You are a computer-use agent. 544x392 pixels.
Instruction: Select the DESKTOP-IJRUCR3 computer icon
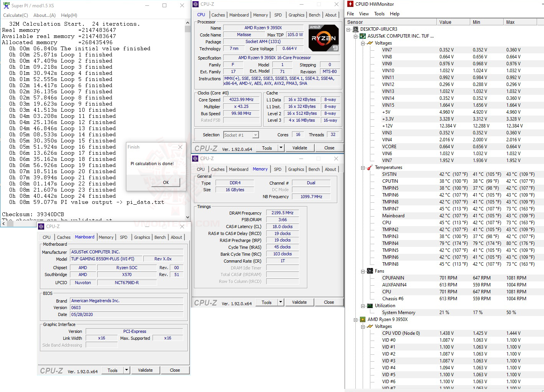[x=355, y=29]
